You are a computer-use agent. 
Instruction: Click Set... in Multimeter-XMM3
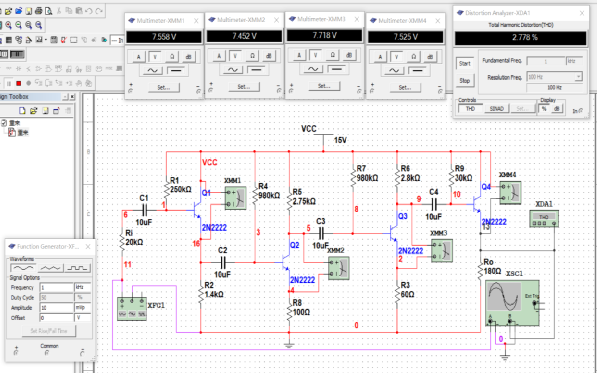point(324,86)
